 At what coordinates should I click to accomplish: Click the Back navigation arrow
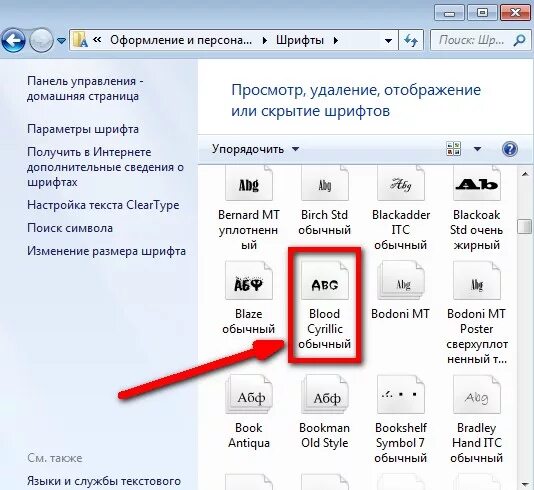pyautogui.click(x=13, y=41)
